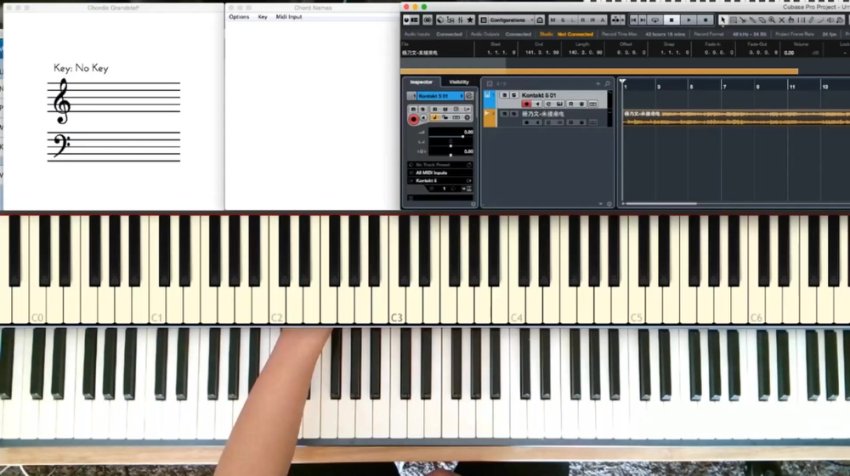
Task: Activate the Cycle loop button in the transport
Action: coord(657,20)
